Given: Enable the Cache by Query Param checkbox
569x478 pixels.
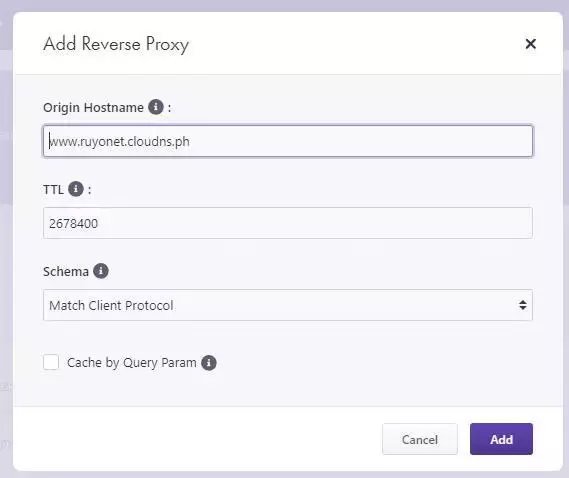Looking at the screenshot, I should 51,362.
